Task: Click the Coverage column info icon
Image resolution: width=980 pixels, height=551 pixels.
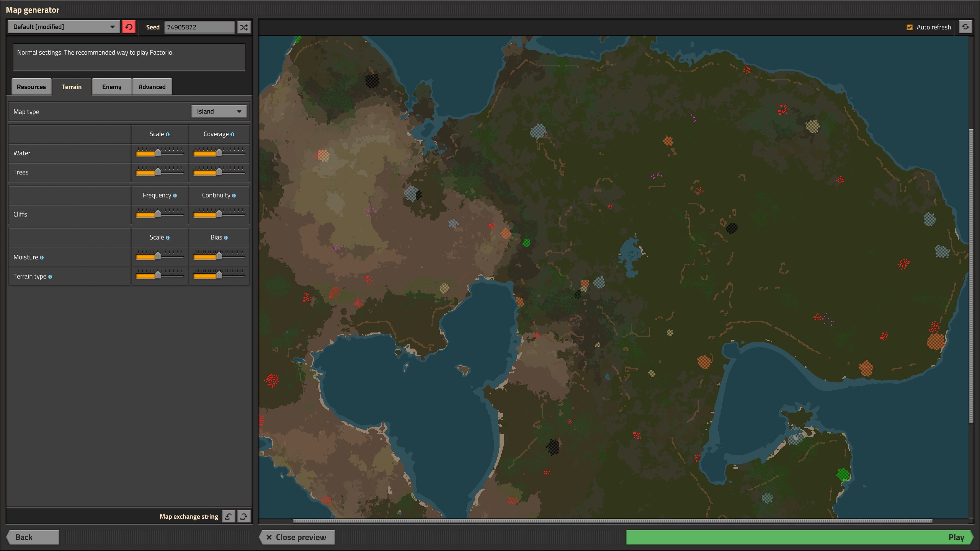Action: pyautogui.click(x=232, y=134)
